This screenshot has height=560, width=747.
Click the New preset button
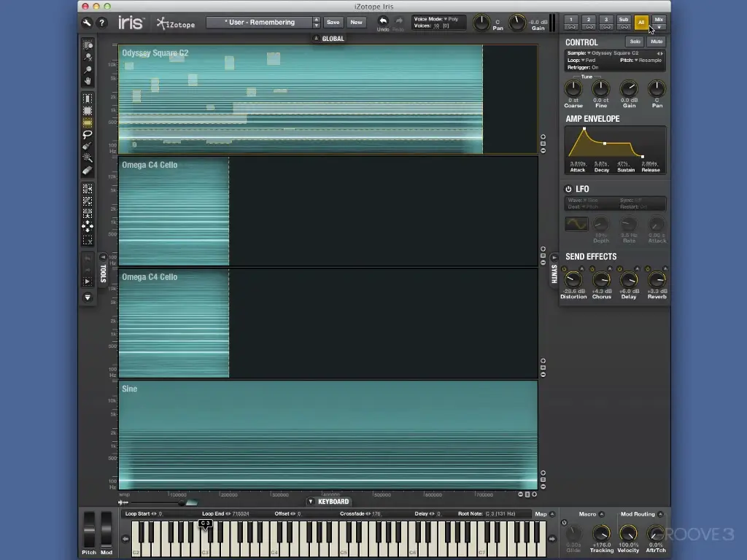pos(356,23)
